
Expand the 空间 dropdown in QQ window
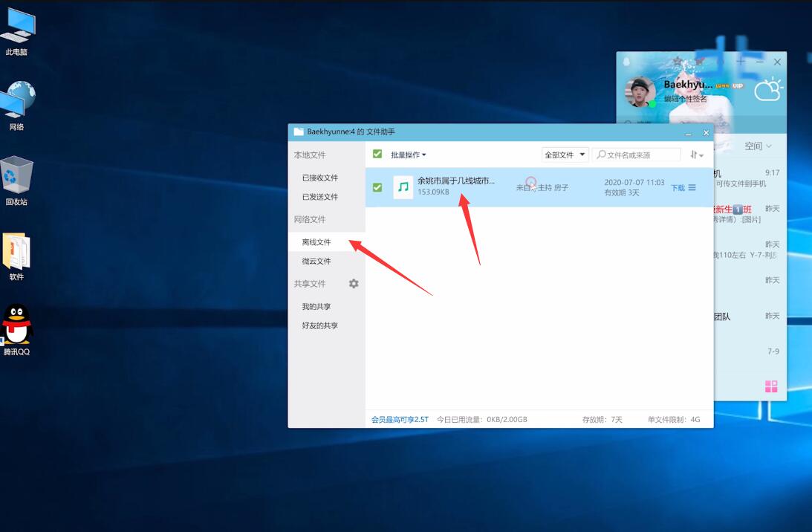[x=759, y=146]
